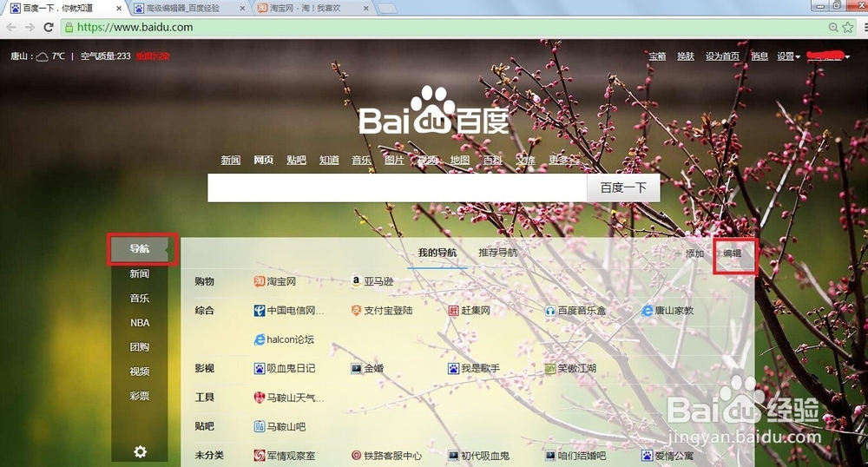868x467 pixels.
Task: Switch to the 我的导航 tab
Action: (437, 253)
